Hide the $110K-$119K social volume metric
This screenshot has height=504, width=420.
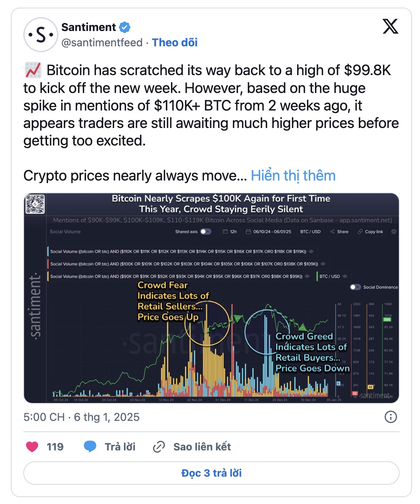click(311, 251)
